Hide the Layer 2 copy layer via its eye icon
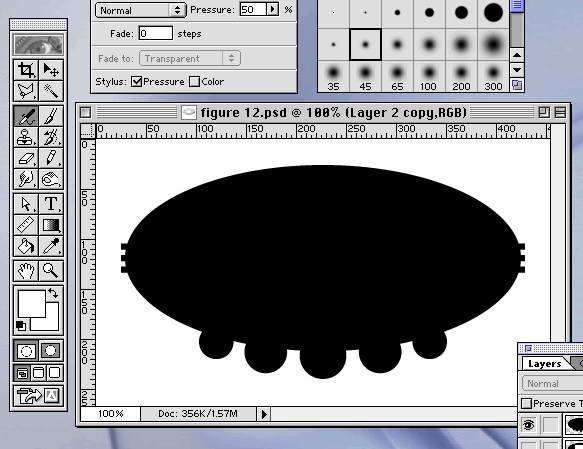 pos(528,424)
